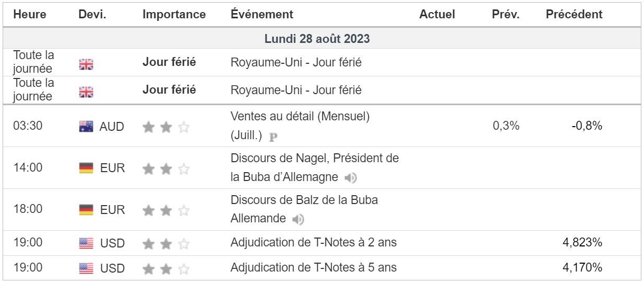Click the Précédent column header

click(574, 15)
